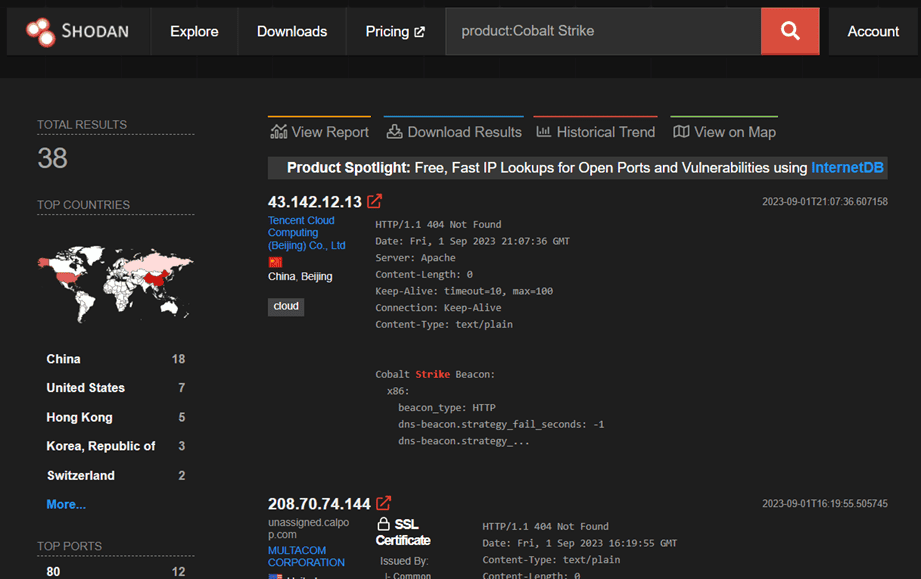Click the View Report chart icon
The height and width of the screenshot is (579, 921).
pyautogui.click(x=278, y=132)
